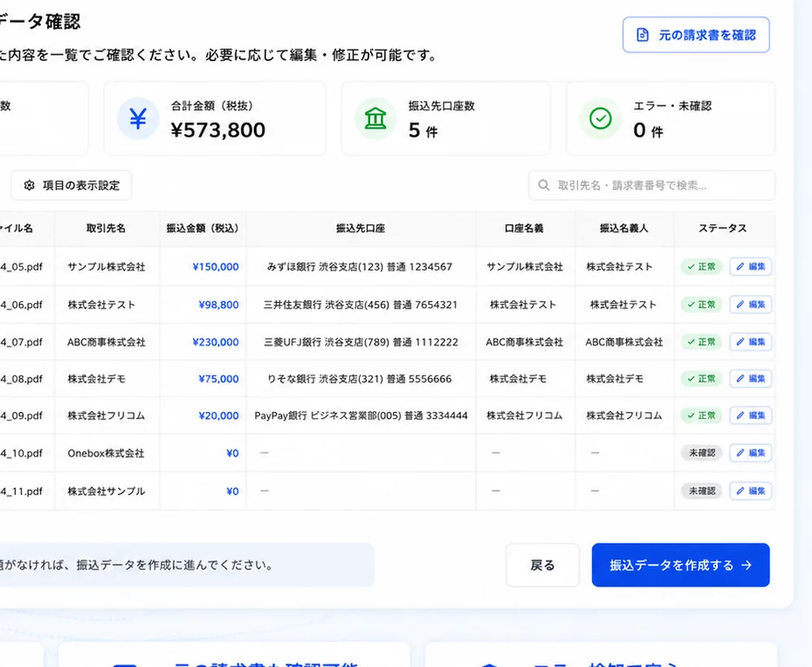Click the 4_07.pdf file name
Viewport: 812px width, 667px height.
pos(21,341)
